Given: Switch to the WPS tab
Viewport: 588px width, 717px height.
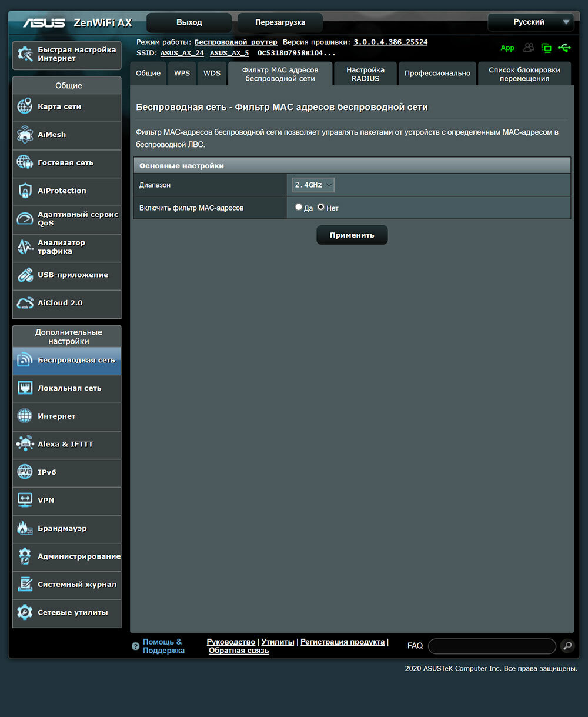Looking at the screenshot, I should pyautogui.click(x=182, y=74).
